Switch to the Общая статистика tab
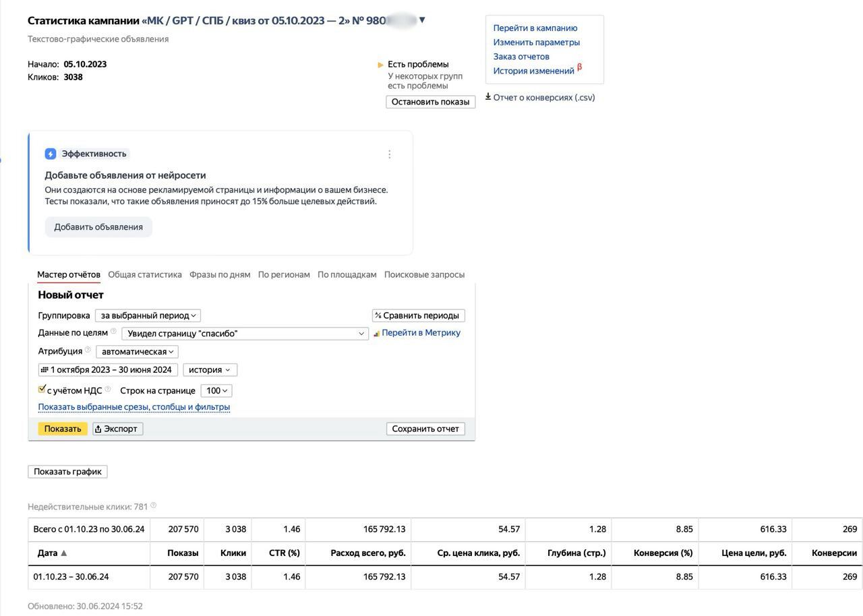The image size is (863, 616). (x=145, y=275)
